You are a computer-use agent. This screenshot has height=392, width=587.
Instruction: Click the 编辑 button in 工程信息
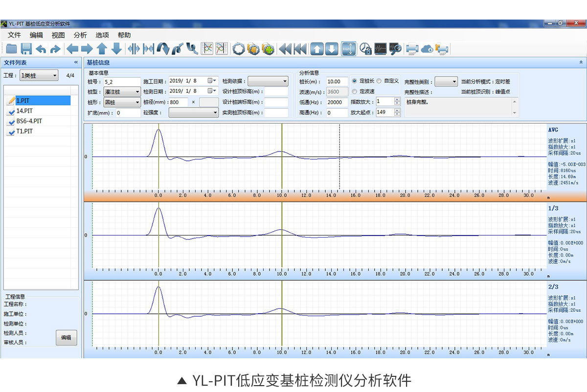(66, 337)
